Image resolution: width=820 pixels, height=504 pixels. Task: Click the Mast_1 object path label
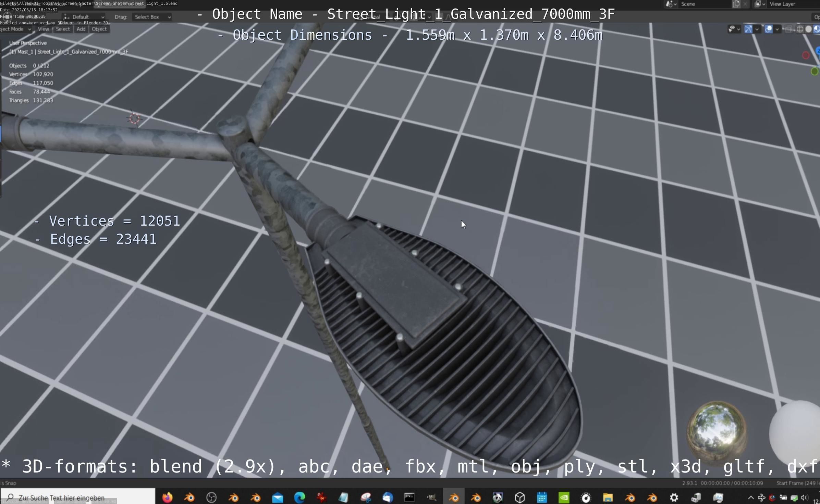(x=69, y=52)
